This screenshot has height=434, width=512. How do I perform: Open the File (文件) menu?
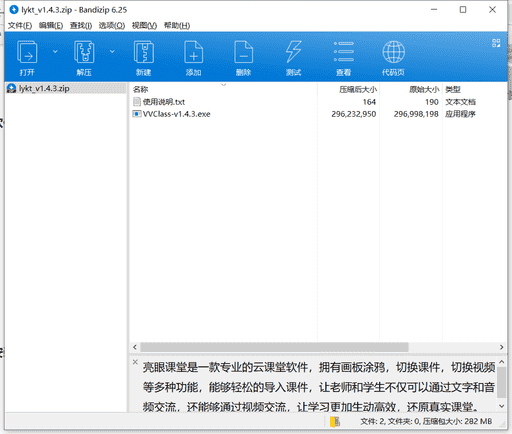pos(20,26)
